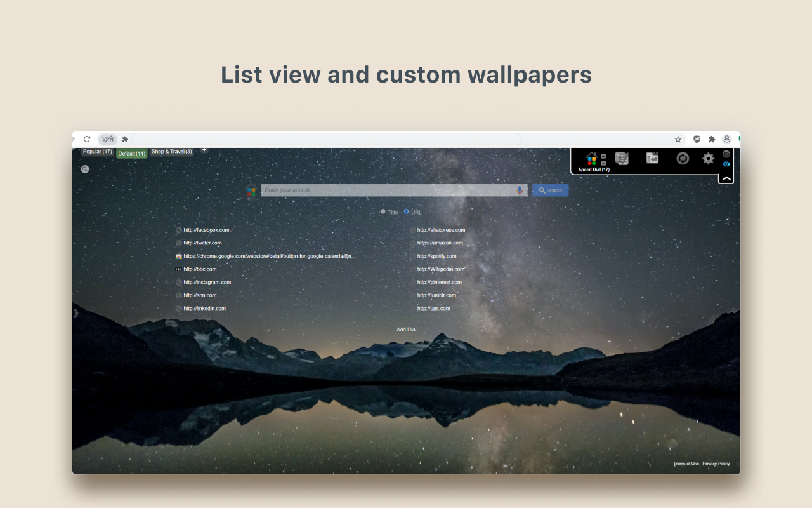Click the Add Dial button
This screenshot has width=812, height=508.
pyautogui.click(x=407, y=329)
